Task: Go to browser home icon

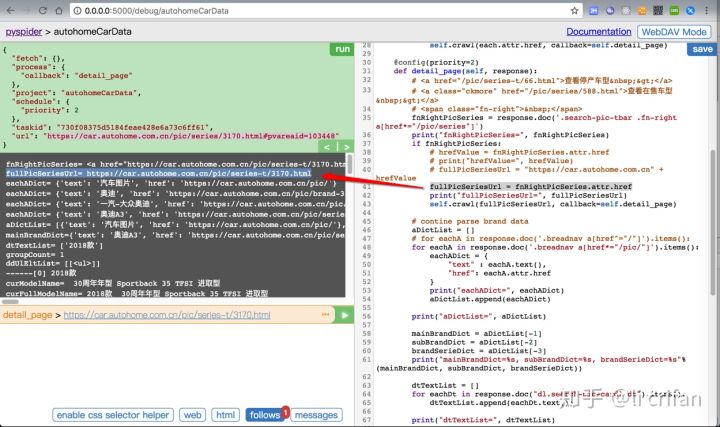Action: tap(59, 11)
